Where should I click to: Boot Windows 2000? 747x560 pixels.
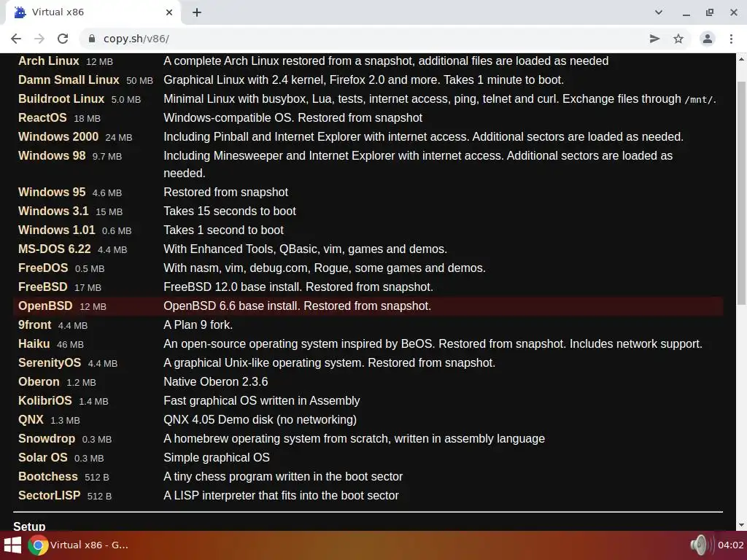point(58,136)
